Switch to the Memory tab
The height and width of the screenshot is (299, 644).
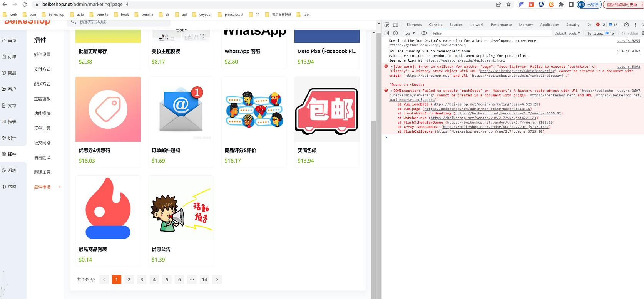526,25
